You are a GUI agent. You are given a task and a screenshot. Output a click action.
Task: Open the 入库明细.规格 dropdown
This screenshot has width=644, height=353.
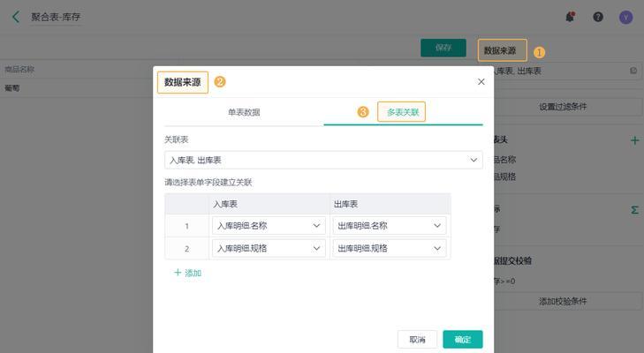[269, 248]
